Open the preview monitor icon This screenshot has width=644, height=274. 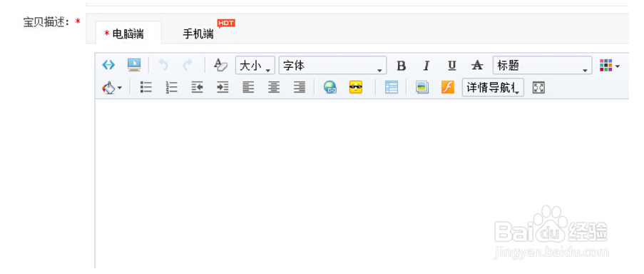(x=134, y=65)
